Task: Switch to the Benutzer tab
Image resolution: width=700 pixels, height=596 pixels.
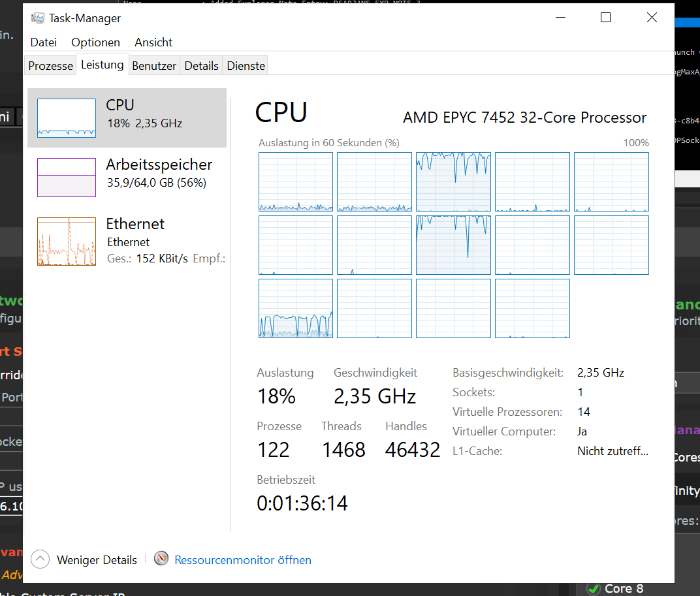Action: coord(154,66)
